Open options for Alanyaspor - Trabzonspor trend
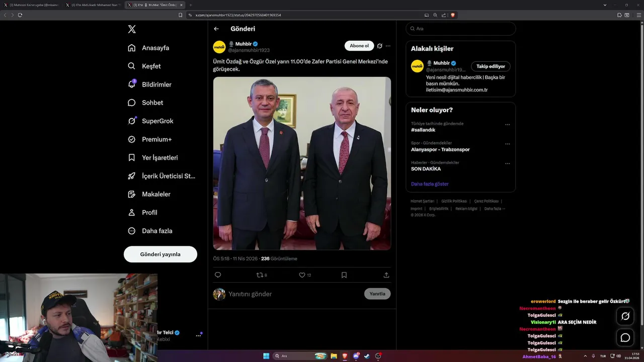The height and width of the screenshot is (362, 644). (508, 144)
